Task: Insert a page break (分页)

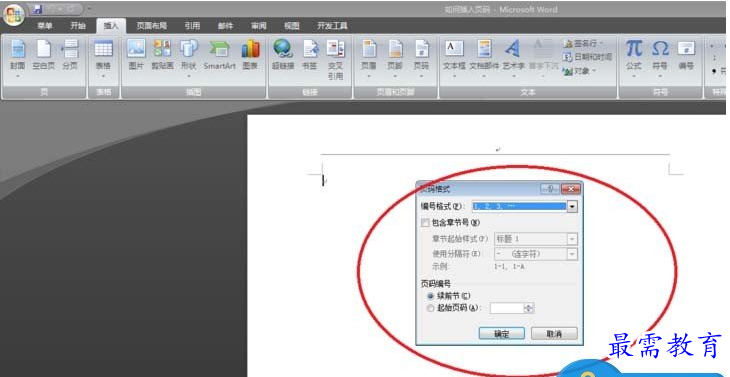Action: [x=70, y=55]
